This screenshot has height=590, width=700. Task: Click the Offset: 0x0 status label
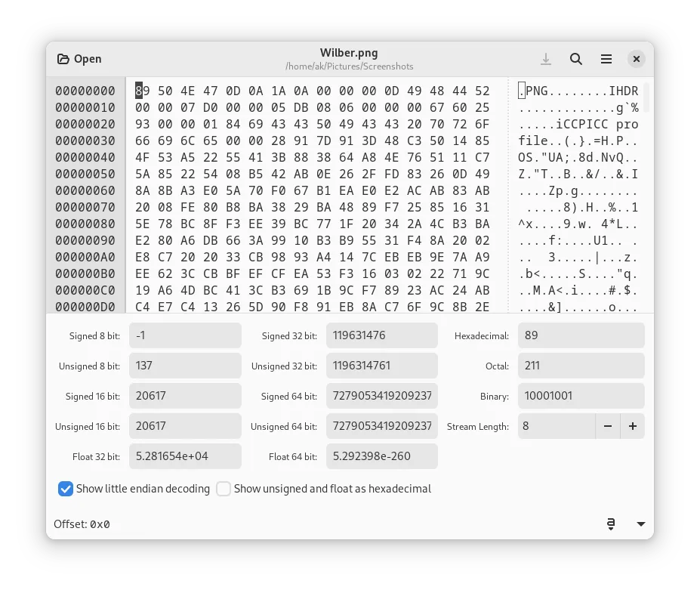pos(82,524)
